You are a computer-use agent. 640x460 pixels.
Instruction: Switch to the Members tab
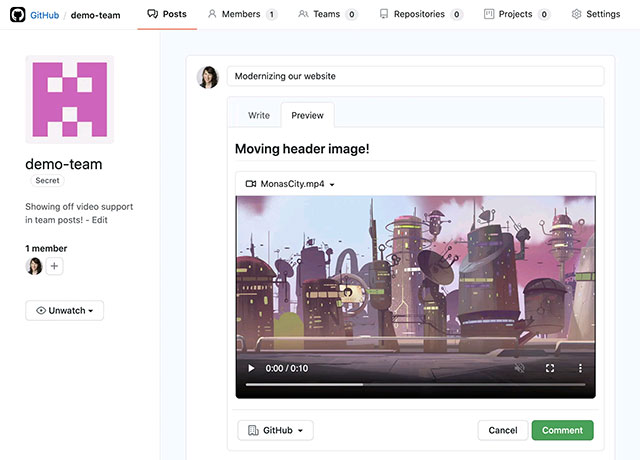pos(242,14)
